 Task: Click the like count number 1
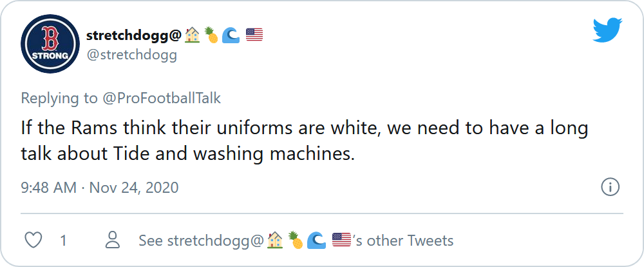click(x=63, y=241)
